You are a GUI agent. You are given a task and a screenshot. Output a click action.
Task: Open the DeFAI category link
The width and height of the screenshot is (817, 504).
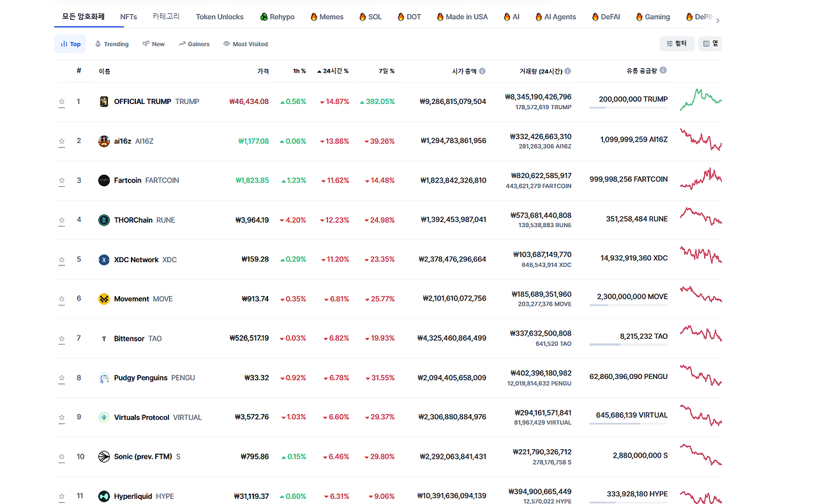click(x=606, y=17)
